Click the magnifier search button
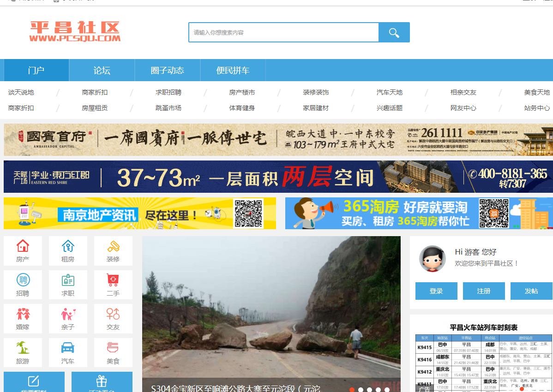 (394, 32)
